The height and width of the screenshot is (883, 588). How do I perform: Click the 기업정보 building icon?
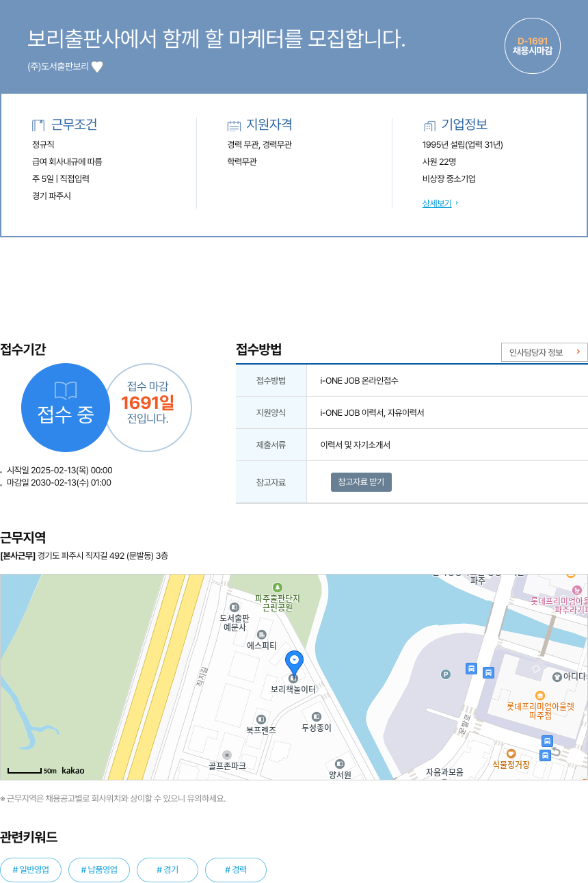(429, 126)
